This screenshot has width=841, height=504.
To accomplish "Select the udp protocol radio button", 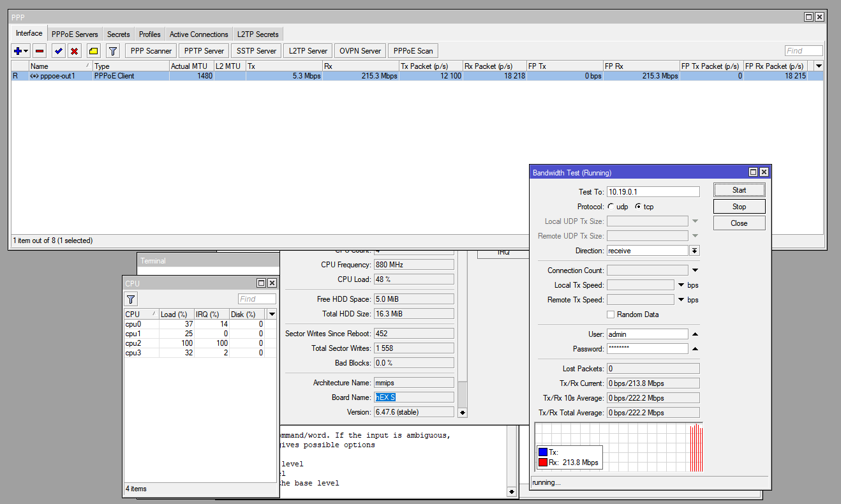I will (x=611, y=207).
